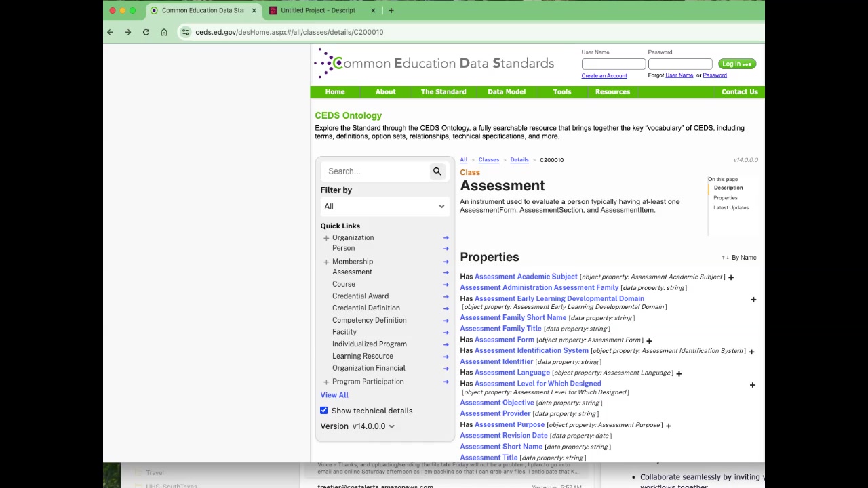868x488 pixels.
Task: Click arrow beside Organization Financial link
Action: (x=446, y=368)
